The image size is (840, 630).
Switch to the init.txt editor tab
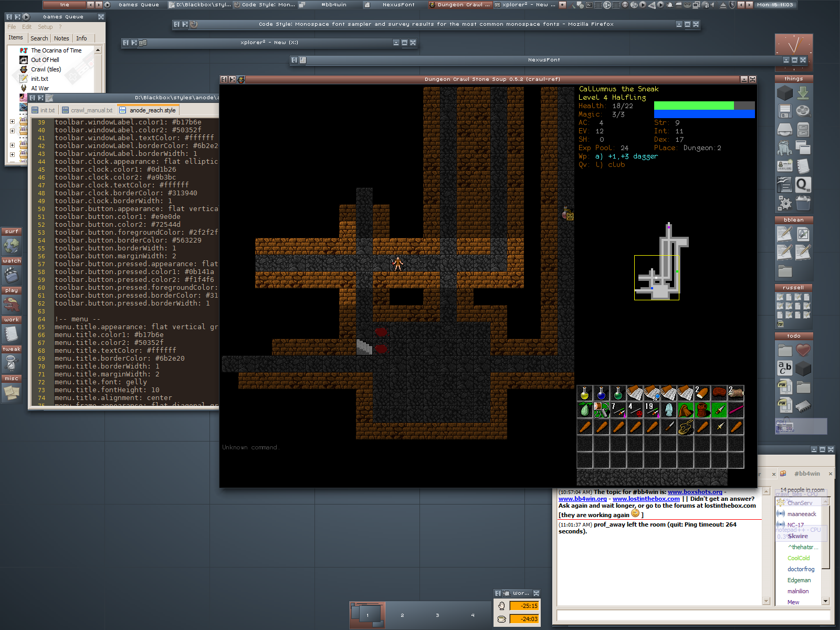coord(43,110)
